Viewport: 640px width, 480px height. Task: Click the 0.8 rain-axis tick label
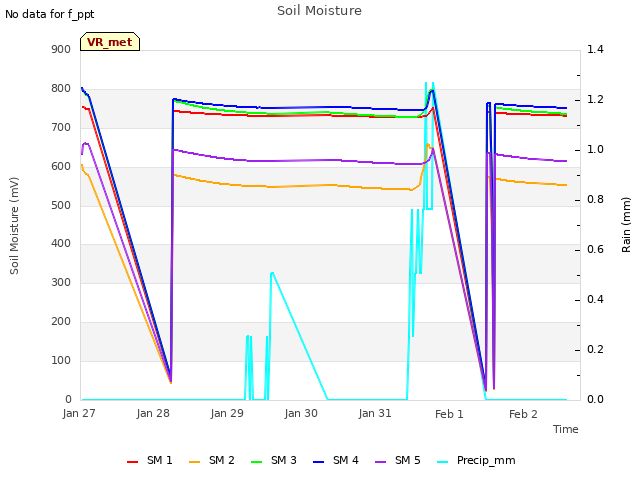point(596,200)
